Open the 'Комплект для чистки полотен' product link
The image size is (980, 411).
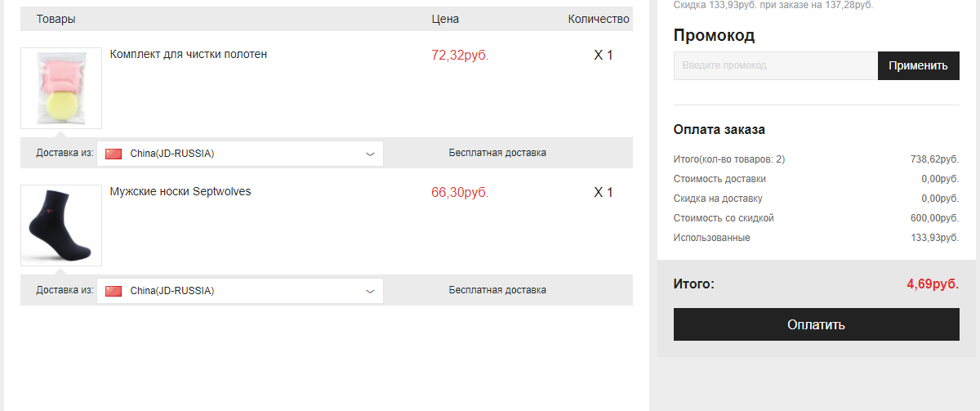pos(189,55)
